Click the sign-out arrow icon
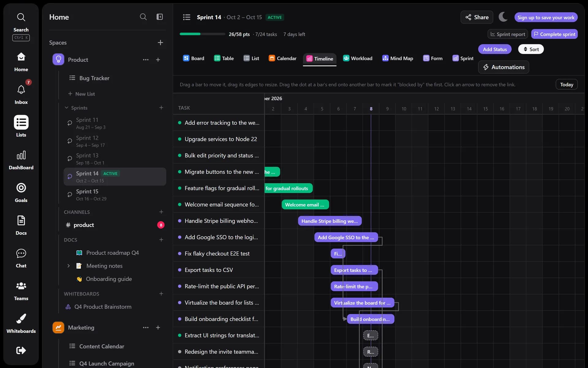 21,350
